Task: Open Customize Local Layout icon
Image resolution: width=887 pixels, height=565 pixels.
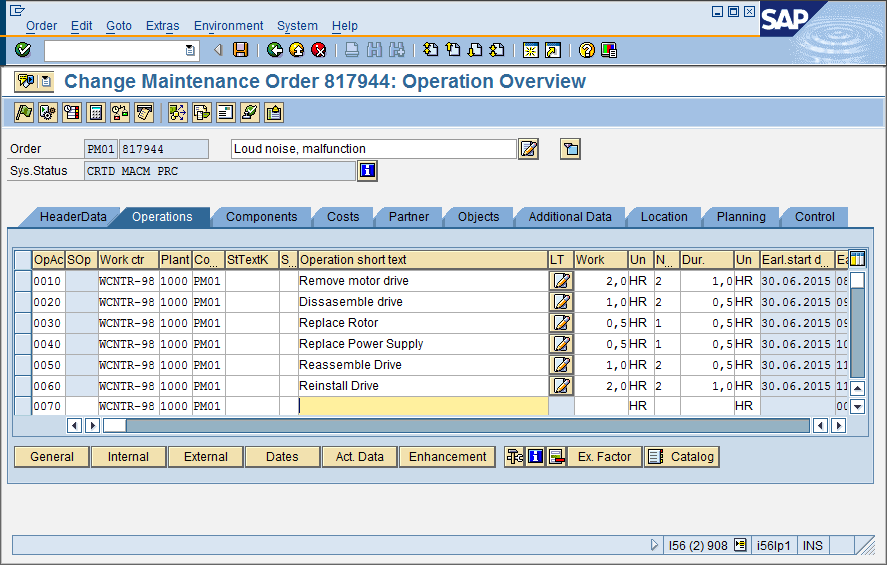Action: (x=609, y=50)
